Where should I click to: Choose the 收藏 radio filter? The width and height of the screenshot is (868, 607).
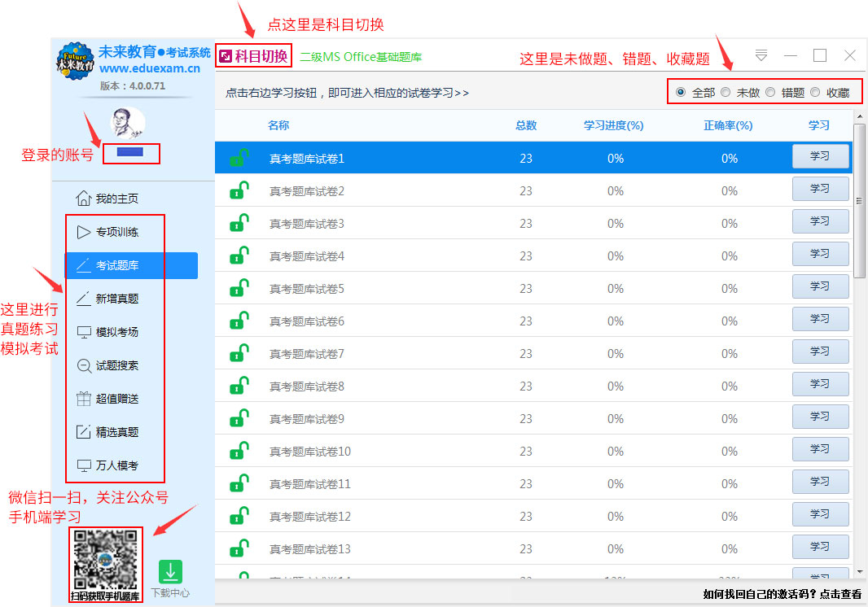pyautogui.click(x=815, y=92)
